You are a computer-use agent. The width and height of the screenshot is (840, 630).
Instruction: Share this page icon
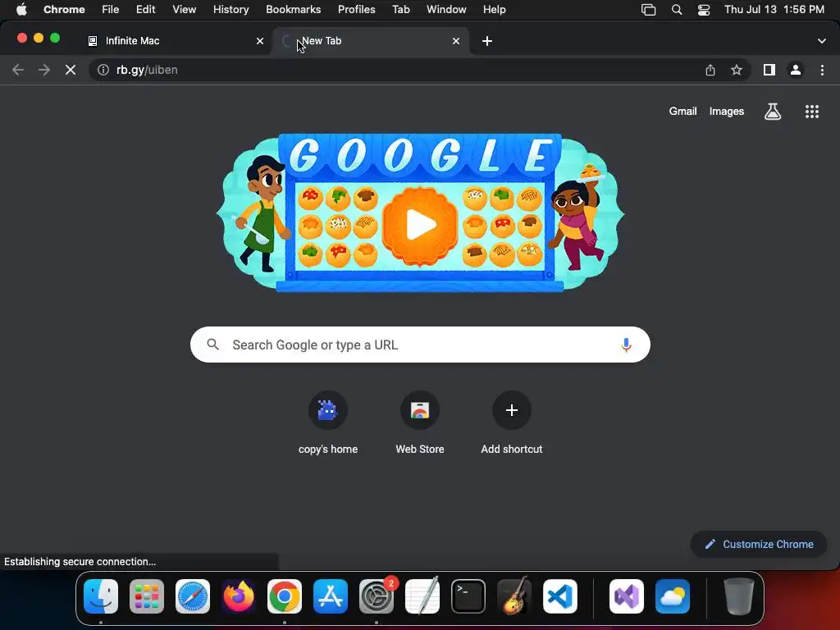pyautogui.click(x=710, y=71)
